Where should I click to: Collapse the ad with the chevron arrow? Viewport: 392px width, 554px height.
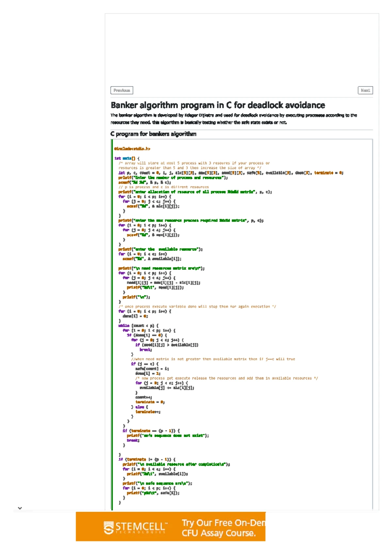pyautogui.click(x=20, y=508)
